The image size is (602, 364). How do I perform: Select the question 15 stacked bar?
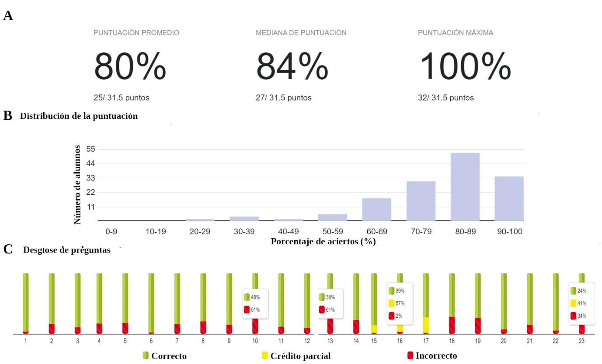click(x=374, y=304)
